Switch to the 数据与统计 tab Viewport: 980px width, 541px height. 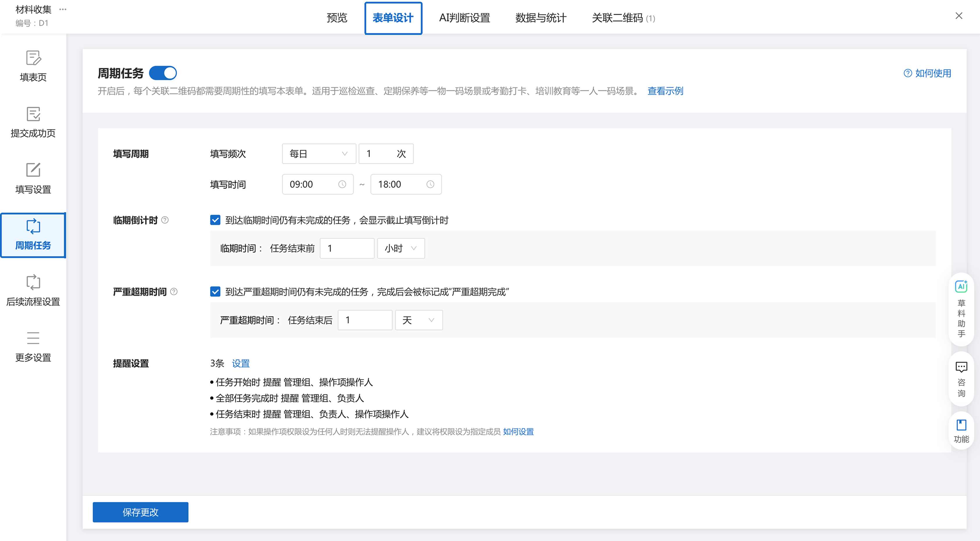point(541,18)
